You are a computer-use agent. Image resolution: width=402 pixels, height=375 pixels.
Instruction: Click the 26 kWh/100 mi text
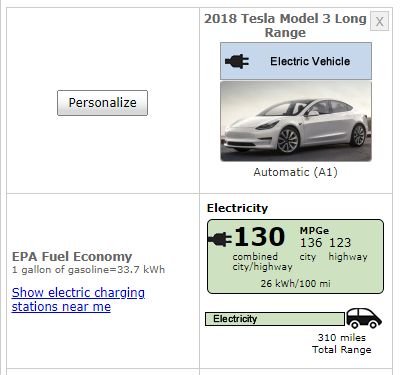click(x=295, y=284)
